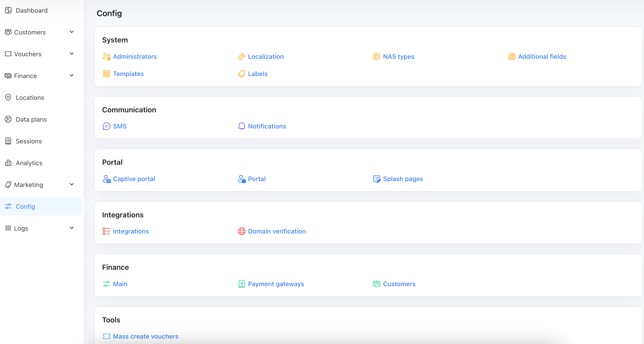The image size is (644, 344).
Task: Expand the Customers sidebar chevron
Action: (x=72, y=32)
